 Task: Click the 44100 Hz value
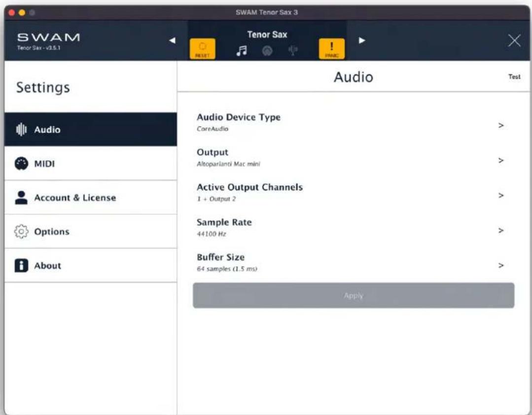[x=212, y=234]
